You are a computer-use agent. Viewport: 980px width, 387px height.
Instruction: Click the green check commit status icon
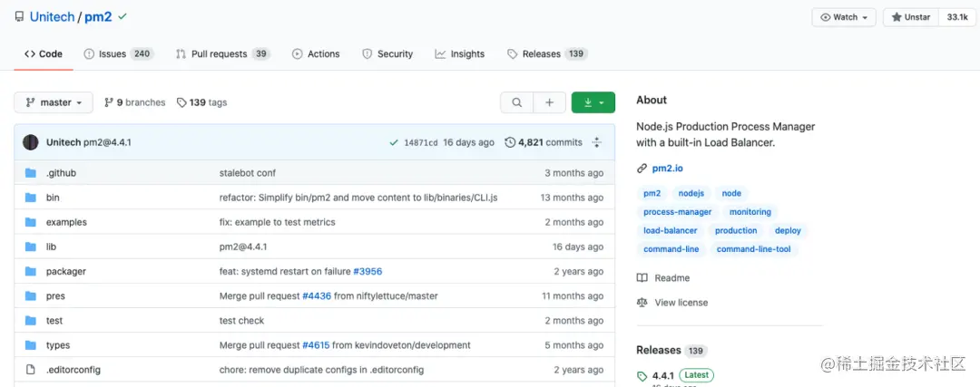[394, 142]
